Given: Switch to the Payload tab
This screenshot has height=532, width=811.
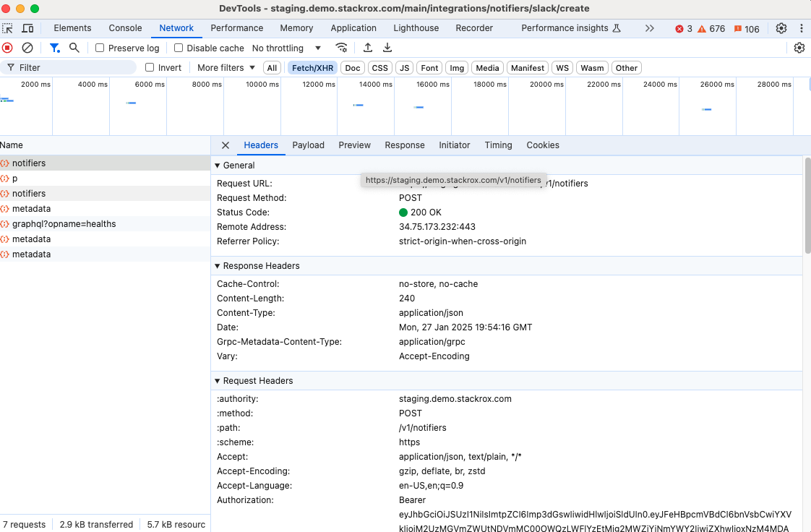Looking at the screenshot, I should [x=308, y=145].
